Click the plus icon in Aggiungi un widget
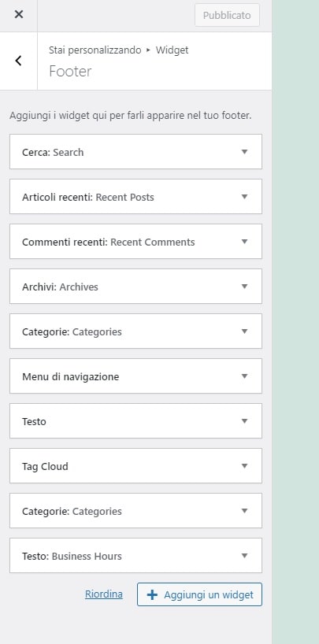Image resolution: width=319 pixels, height=644 pixels. pyautogui.click(x=152, y=594)
